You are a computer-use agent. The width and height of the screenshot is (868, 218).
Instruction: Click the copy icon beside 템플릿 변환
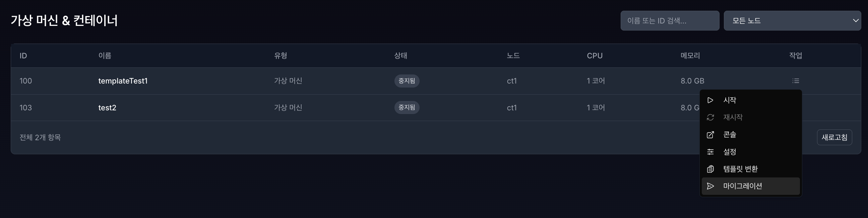pos(710,169)
